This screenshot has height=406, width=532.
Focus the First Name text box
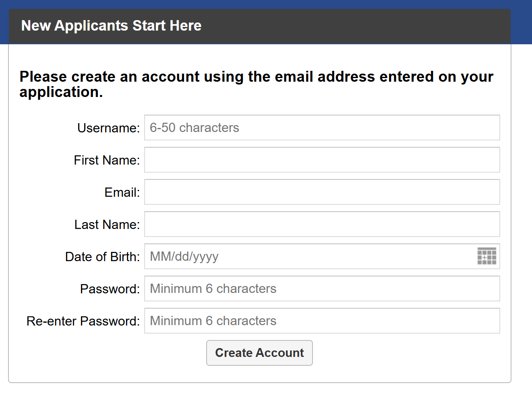coord(322,160)
